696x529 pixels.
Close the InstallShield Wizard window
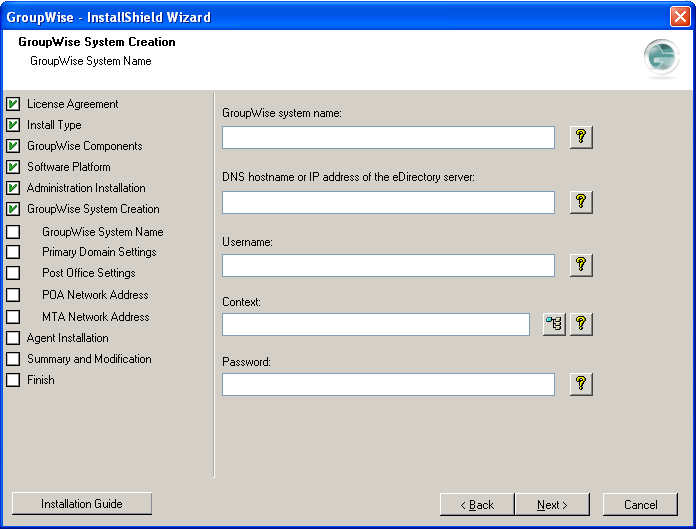click(x=679, y=17)
